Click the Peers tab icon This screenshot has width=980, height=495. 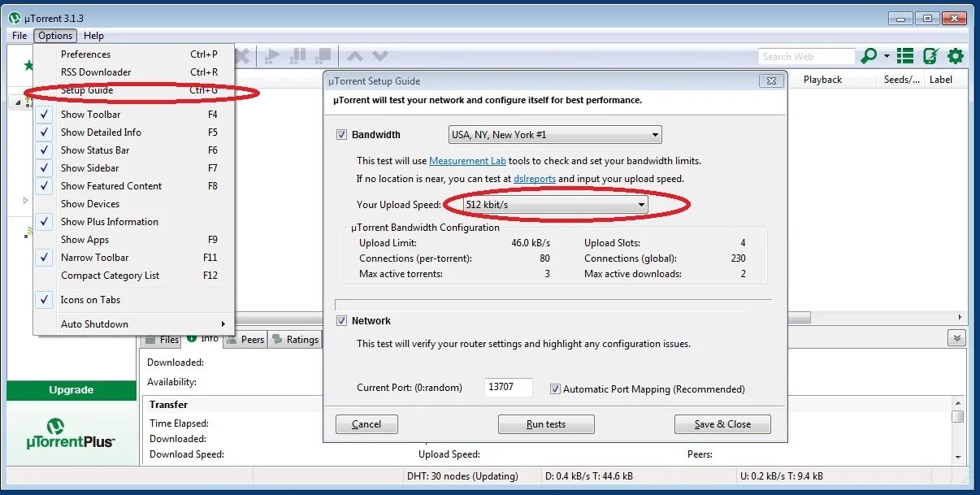[x=232, y=340]
